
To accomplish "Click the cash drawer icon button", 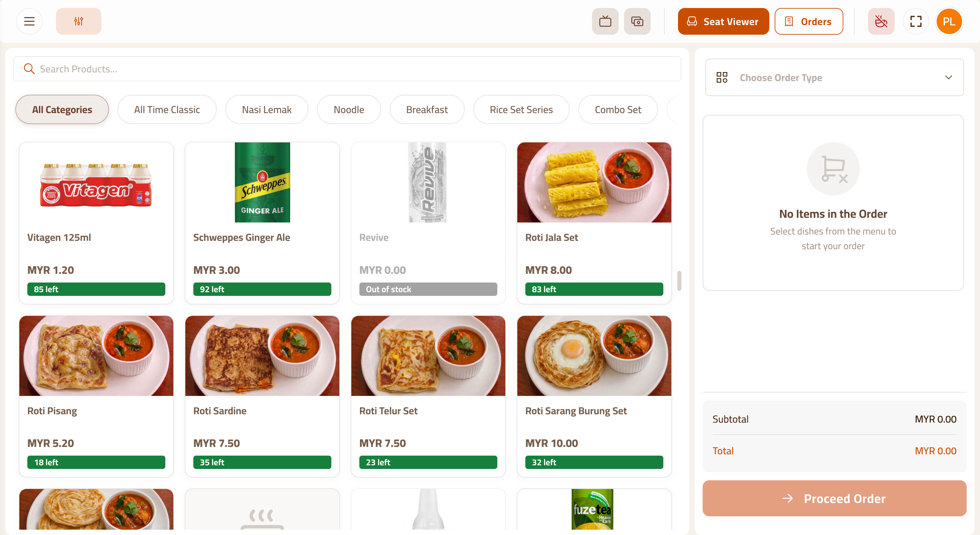I will pyautogui.click(x=637, y=21).
